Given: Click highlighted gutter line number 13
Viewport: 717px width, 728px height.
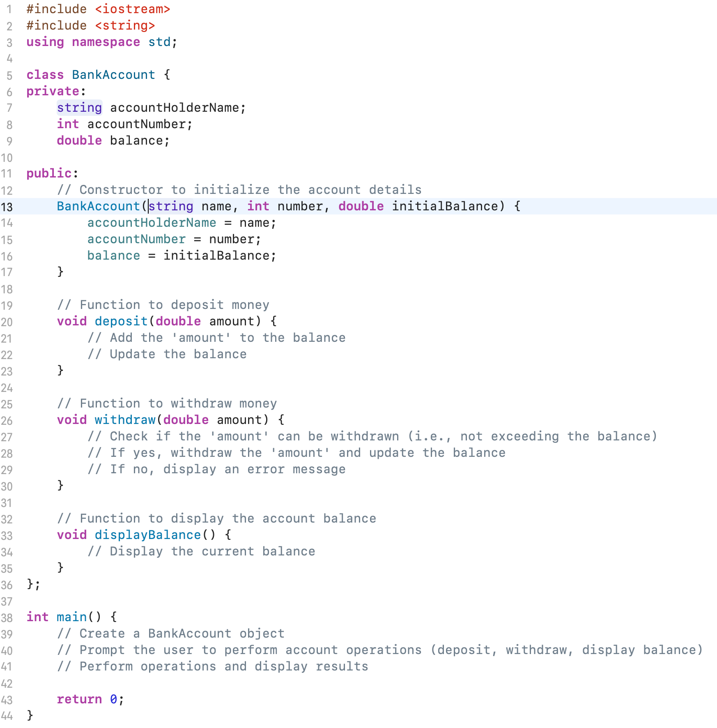Looking at the screenshot, I should tap(7, 207).
